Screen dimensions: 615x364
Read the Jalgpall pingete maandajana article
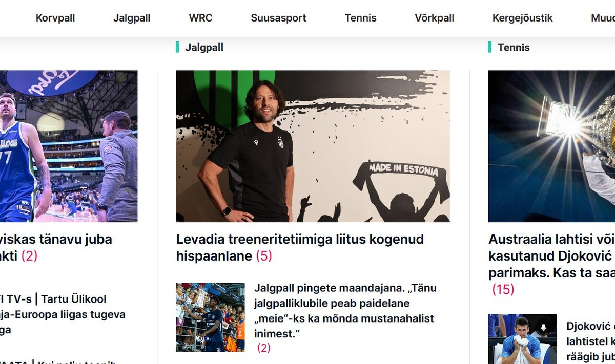(345, 311)
